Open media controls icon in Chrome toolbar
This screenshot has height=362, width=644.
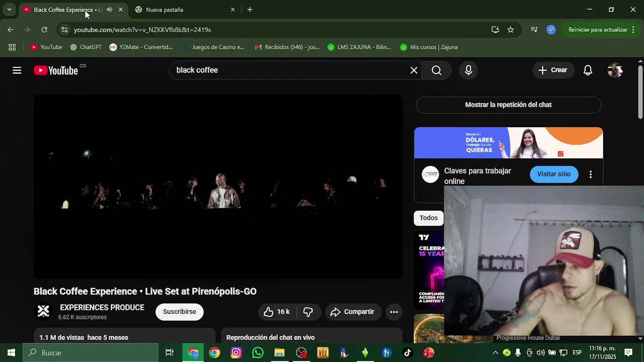[x=534, y=30]
